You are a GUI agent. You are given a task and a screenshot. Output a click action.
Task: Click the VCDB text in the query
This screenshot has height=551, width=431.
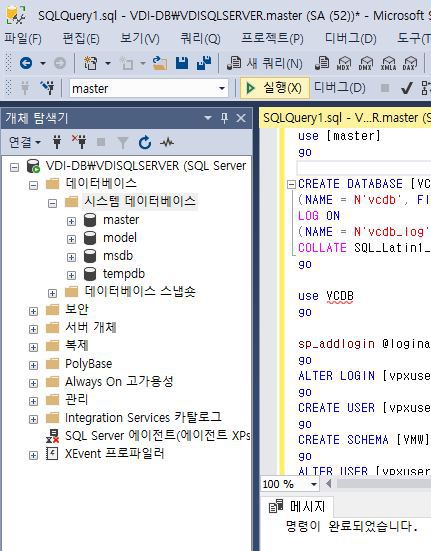pos(340,296)
